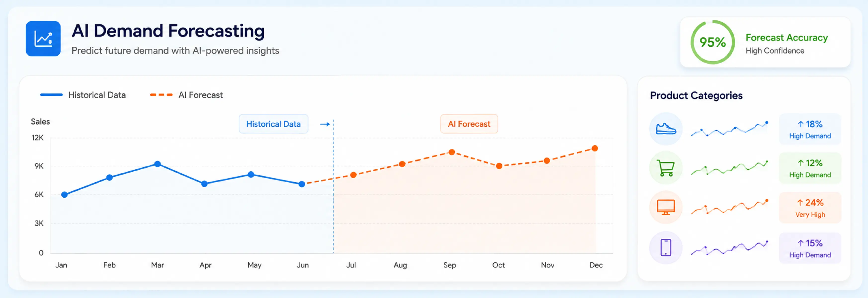
Task: Select the May historical data point
Action: coord(251,174)
